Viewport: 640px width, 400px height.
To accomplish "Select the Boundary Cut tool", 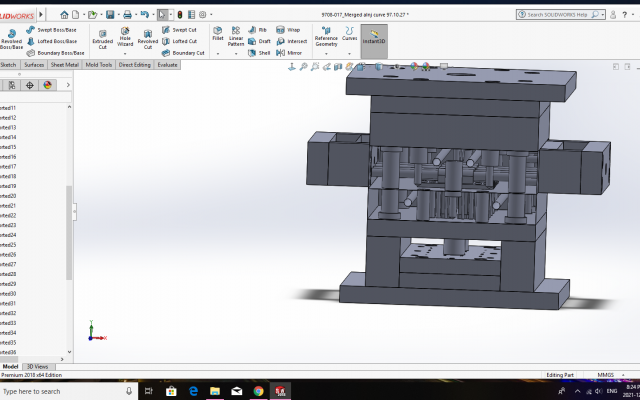I will [x=183, y=53].
